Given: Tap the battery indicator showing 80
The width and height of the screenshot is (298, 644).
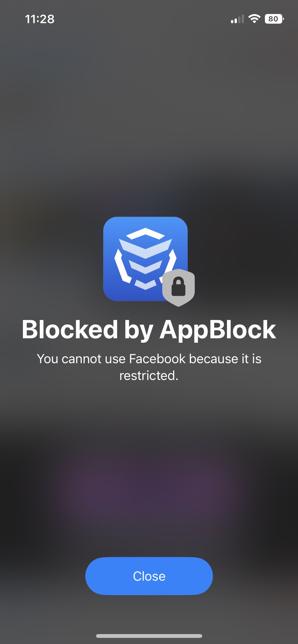Looking at the screenshot, I should (x=274, y=19).
